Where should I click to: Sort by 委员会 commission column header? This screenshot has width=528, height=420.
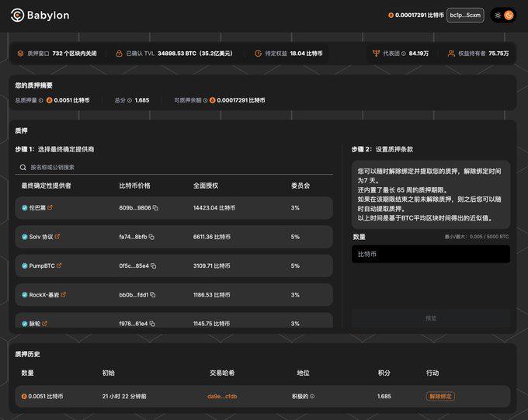click(x=300, y=186)
